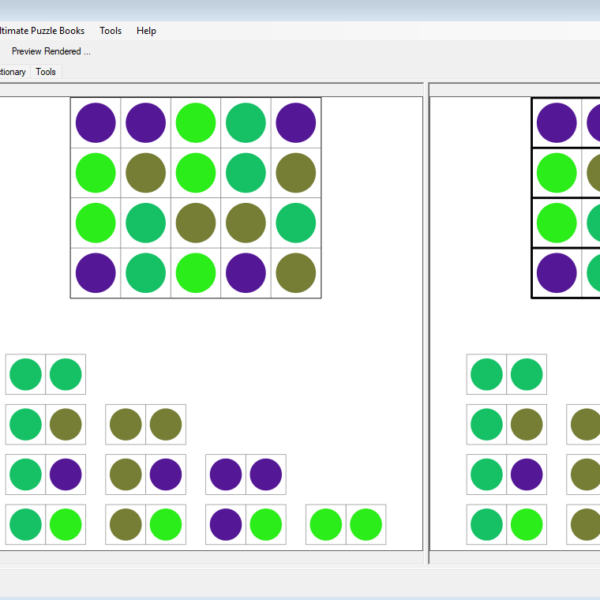600x600 pixels.
Task: Click bottom-left purple circle in left grid
Action: point(96,272)
